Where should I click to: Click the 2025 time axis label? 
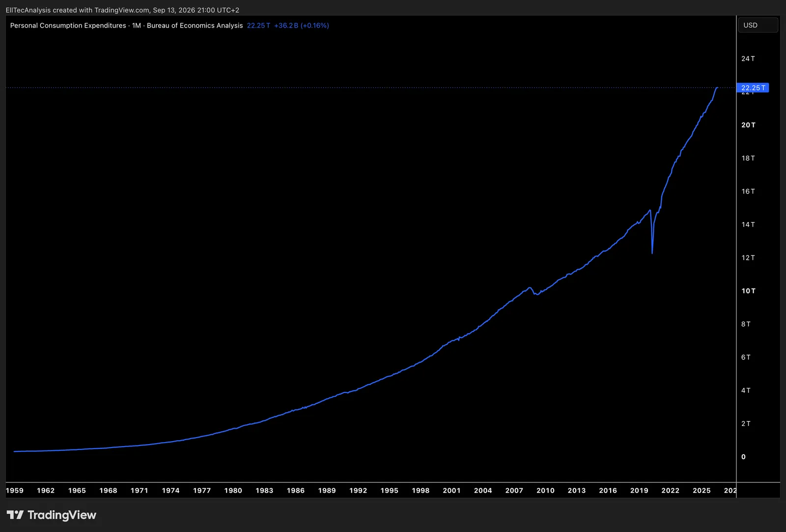tap(702, 490)
